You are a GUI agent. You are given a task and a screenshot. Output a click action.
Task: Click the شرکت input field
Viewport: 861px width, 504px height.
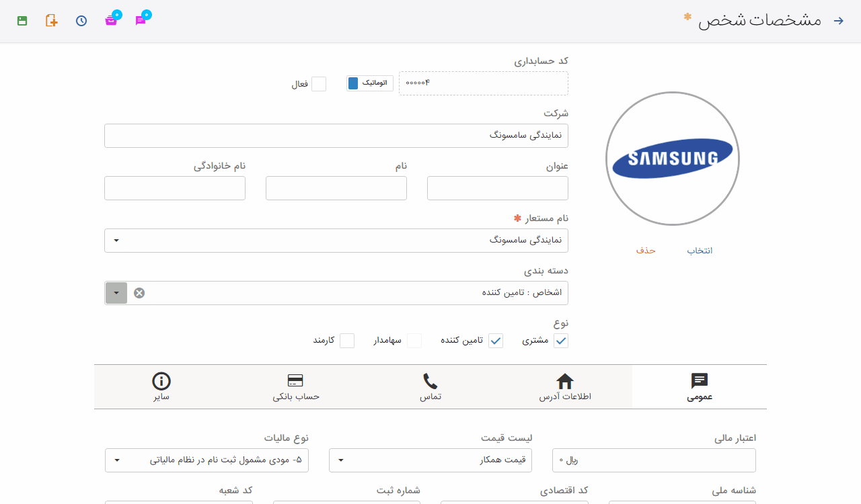click(x=336, y=136)
